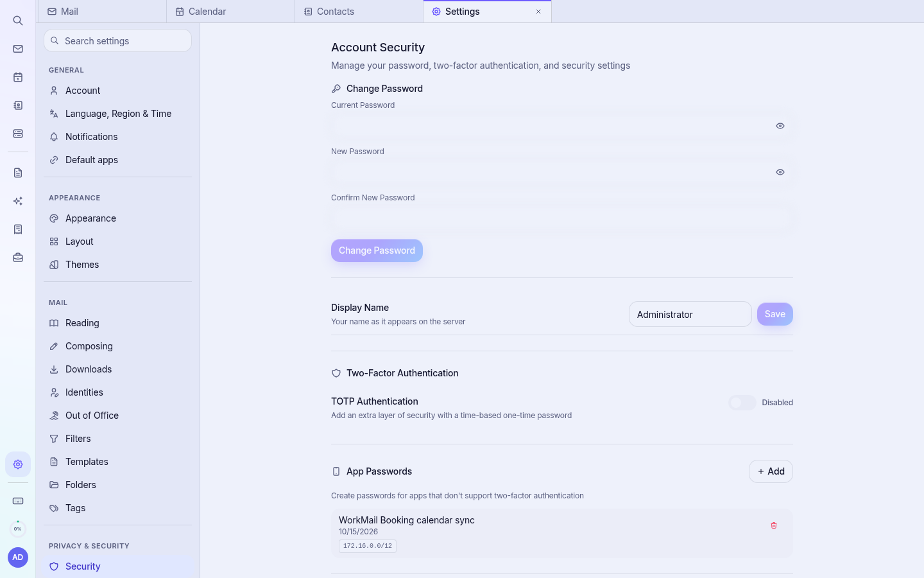Open Themes settings
Screen dimensions: 924x578
pos(118,265)
